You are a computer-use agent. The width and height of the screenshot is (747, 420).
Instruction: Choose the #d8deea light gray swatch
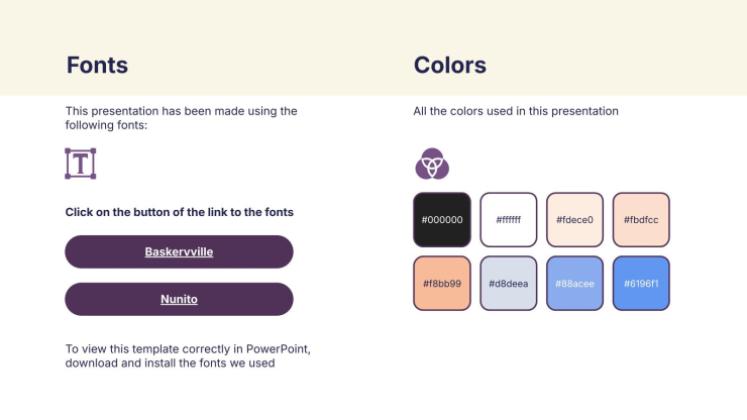click(x=508, y=283)
